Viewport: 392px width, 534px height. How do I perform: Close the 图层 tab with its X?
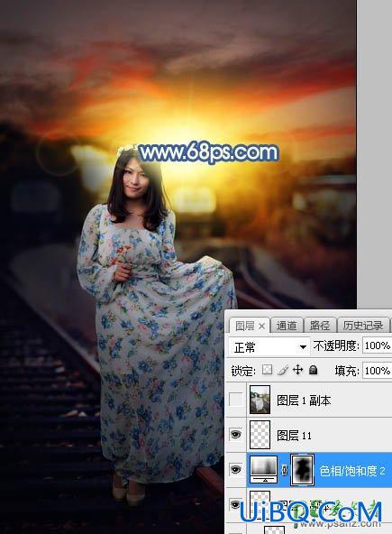[261, 327]
